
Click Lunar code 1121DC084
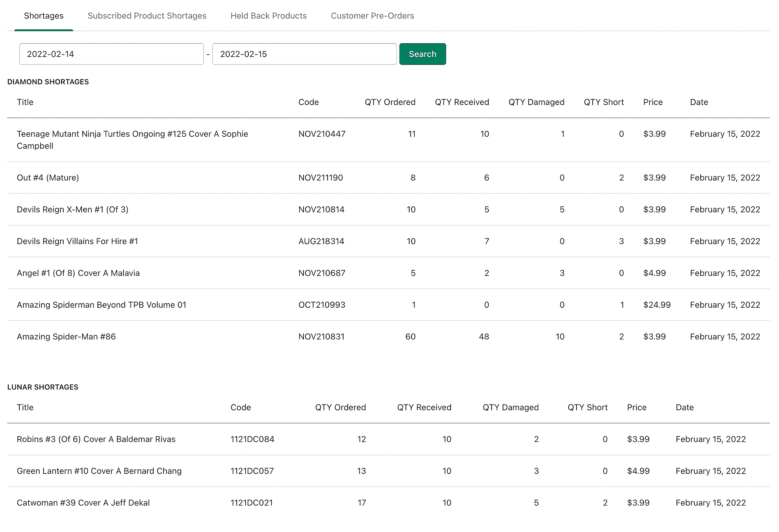[252, 439]
